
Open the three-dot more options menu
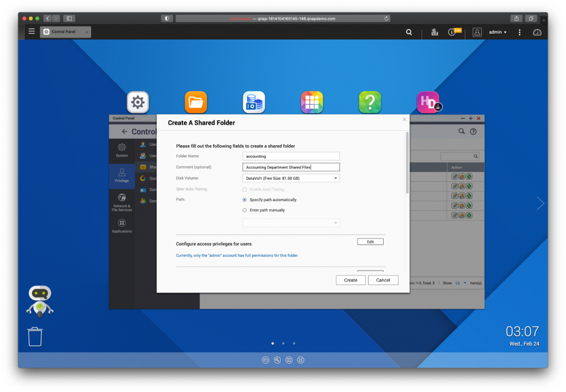520,32
